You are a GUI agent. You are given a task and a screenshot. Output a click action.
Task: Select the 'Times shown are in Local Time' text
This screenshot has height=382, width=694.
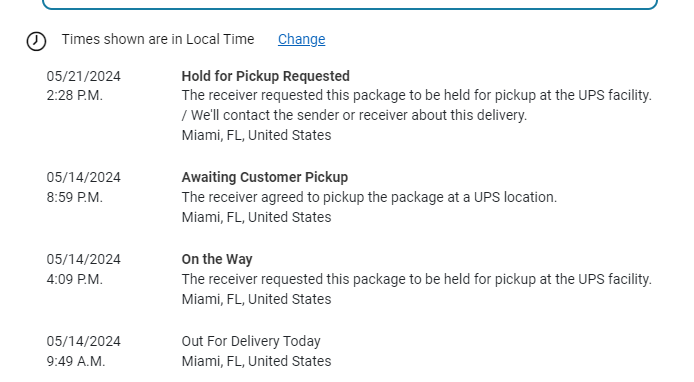click(x=158, y=39)
